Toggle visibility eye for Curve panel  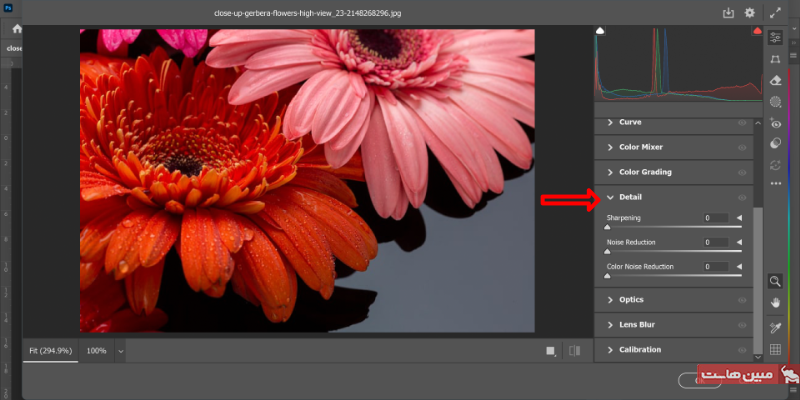coord(742,122)
